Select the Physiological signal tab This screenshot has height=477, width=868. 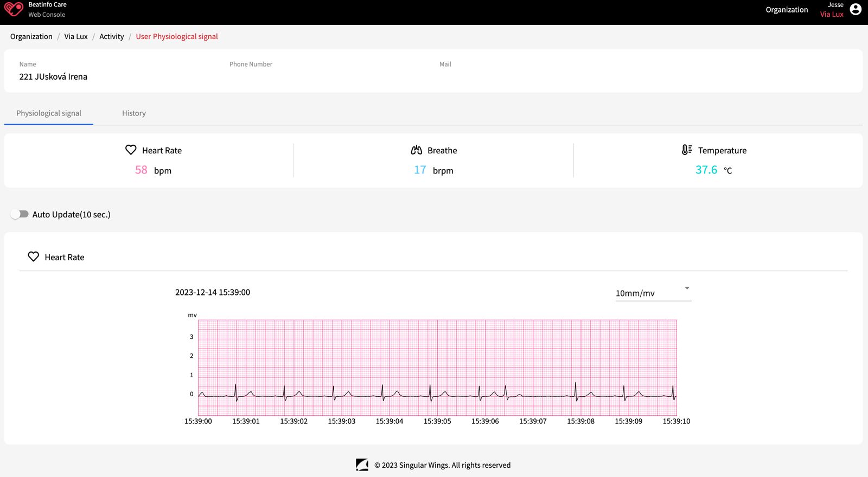pyautogui.click(x=49, y=113)
